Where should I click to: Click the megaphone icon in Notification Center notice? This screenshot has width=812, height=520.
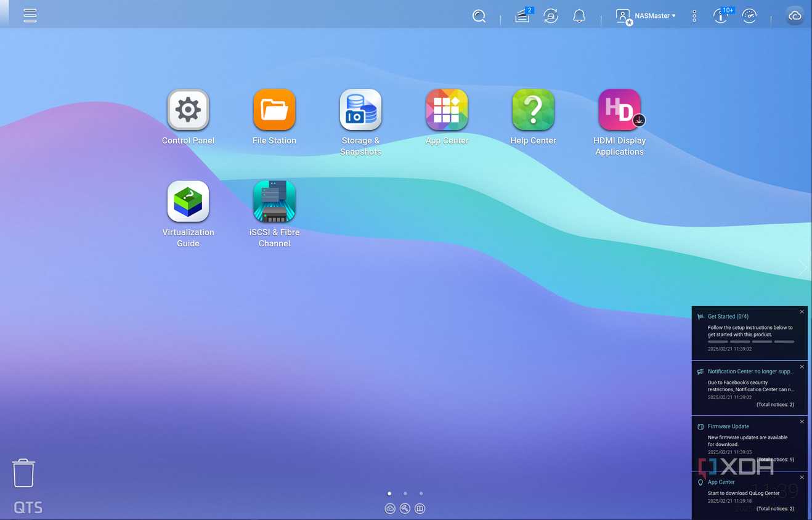point(700,372)
